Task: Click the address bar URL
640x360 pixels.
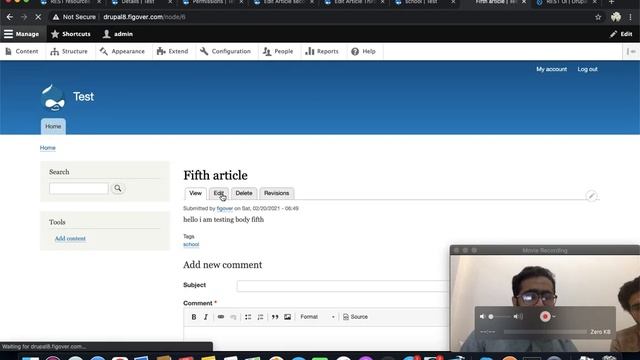Action: pos(144,17)
